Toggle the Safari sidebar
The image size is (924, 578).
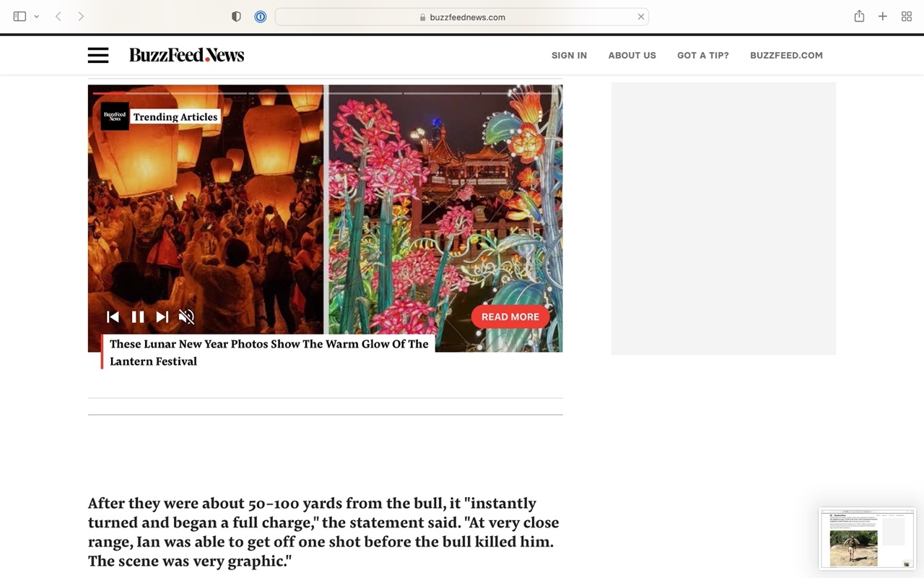19,17
